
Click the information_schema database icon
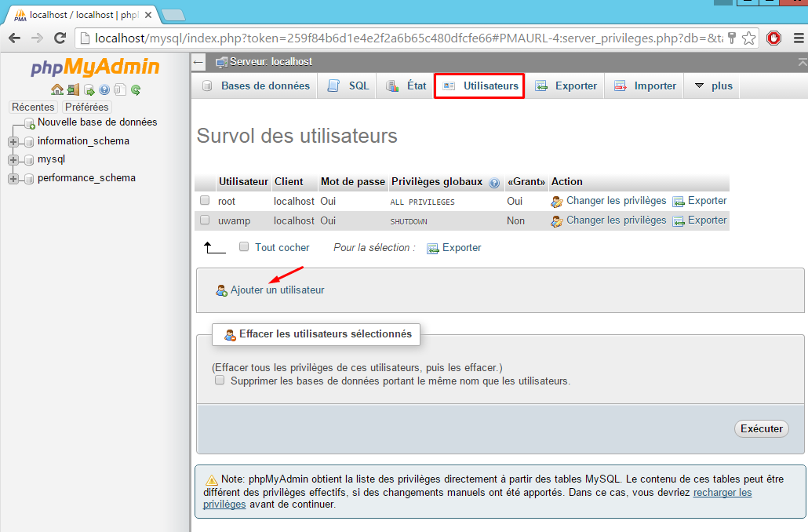(29, 142)
